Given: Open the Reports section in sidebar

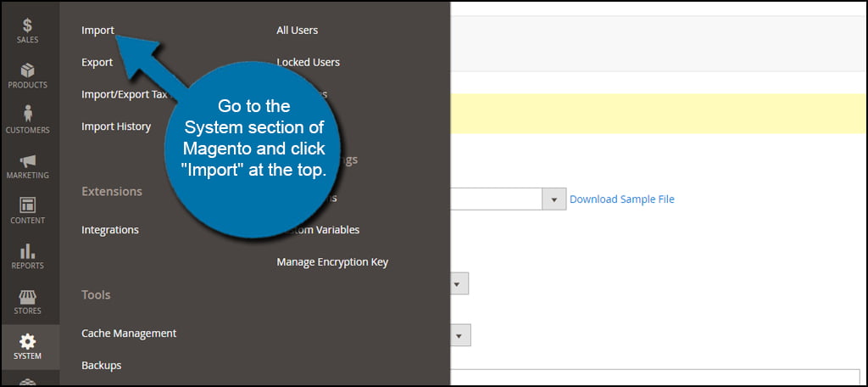Looking at the screenshot, I should pyautogui.click(x=27, y=256).
